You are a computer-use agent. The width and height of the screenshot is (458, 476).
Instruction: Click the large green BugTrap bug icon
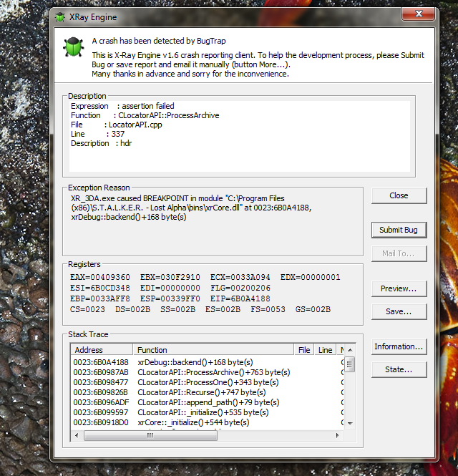pyautogui.click(x=73, y=47)
